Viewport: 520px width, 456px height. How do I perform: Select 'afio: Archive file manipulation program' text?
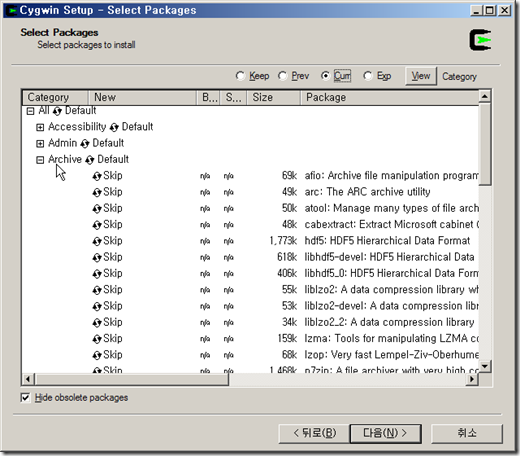click(x=392, y=176)
